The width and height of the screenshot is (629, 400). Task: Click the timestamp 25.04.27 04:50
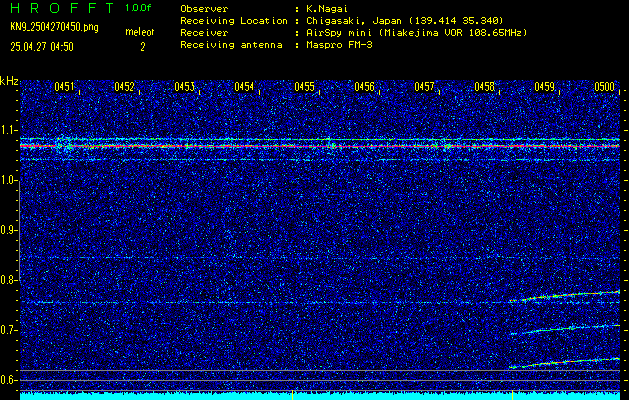click(x=42, y=47)
